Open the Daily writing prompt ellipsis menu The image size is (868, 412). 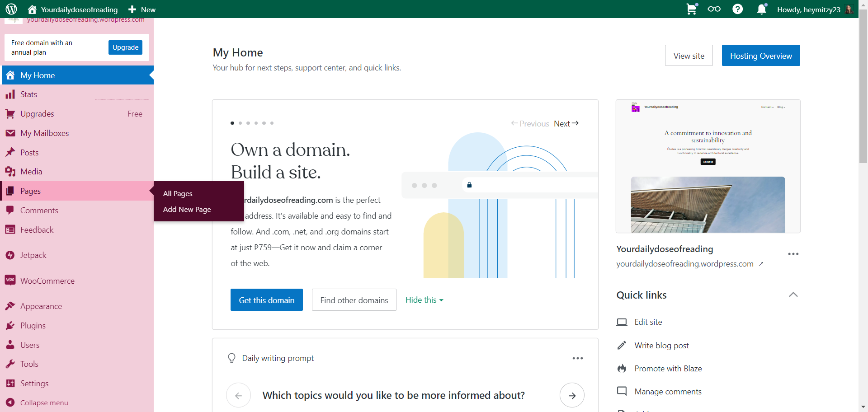578,358
